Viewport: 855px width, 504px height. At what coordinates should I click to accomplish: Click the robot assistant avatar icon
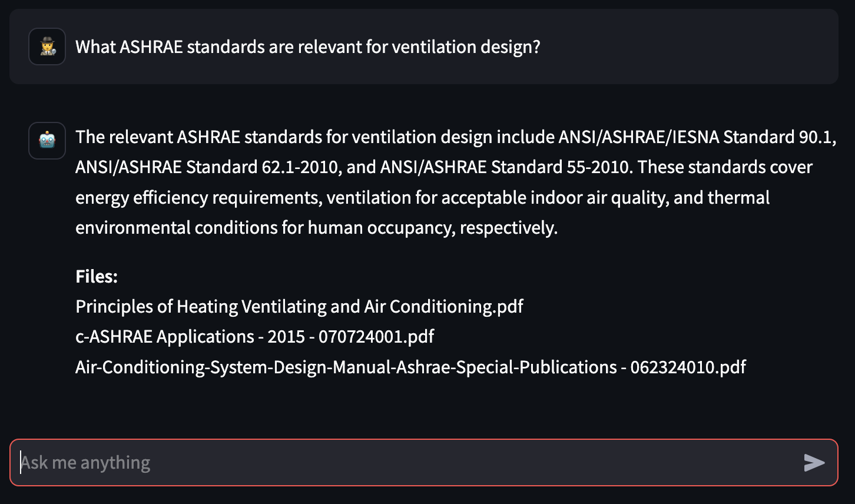coord(47,141)
